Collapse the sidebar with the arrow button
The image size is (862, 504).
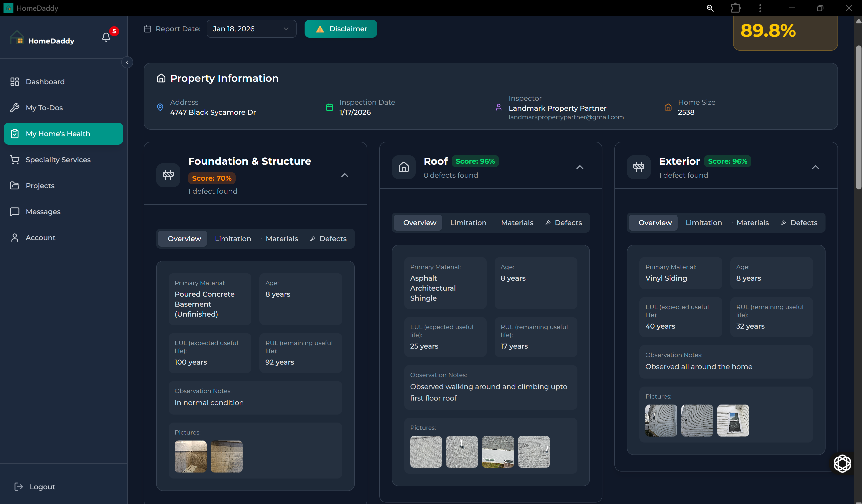pyautogui.click(x=127, y=62)
